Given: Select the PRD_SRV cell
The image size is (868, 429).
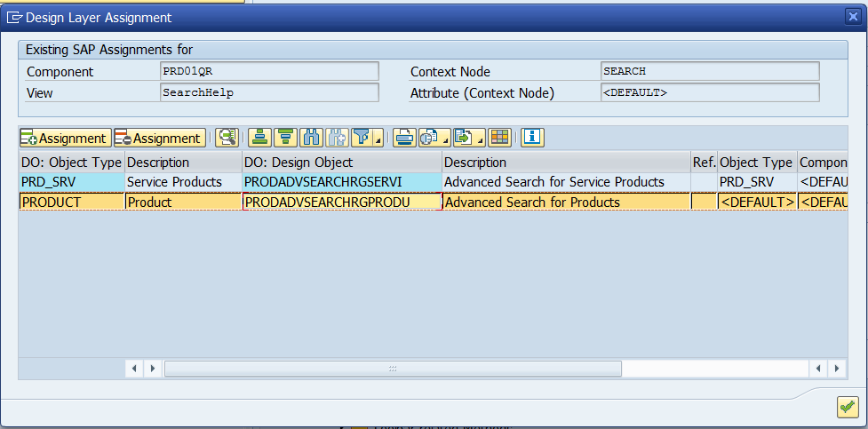Looking at the screenshot, I should pos(72,181).
